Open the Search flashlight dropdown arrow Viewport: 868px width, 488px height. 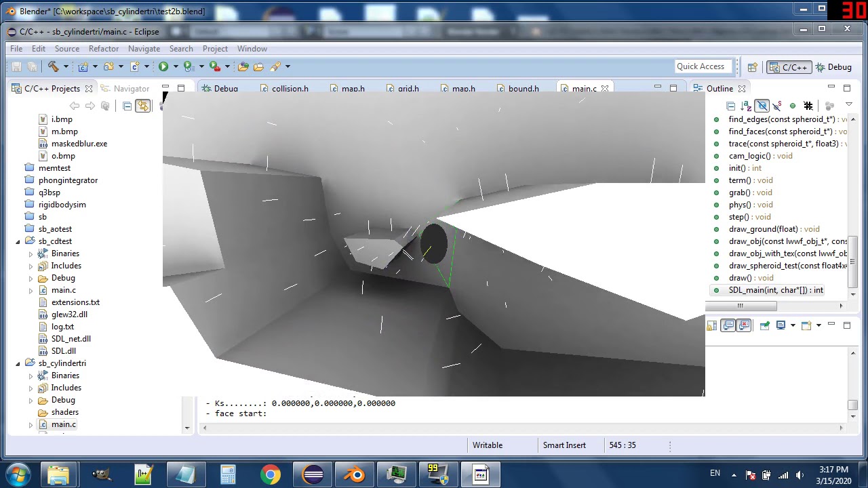[x=288, y=66]
